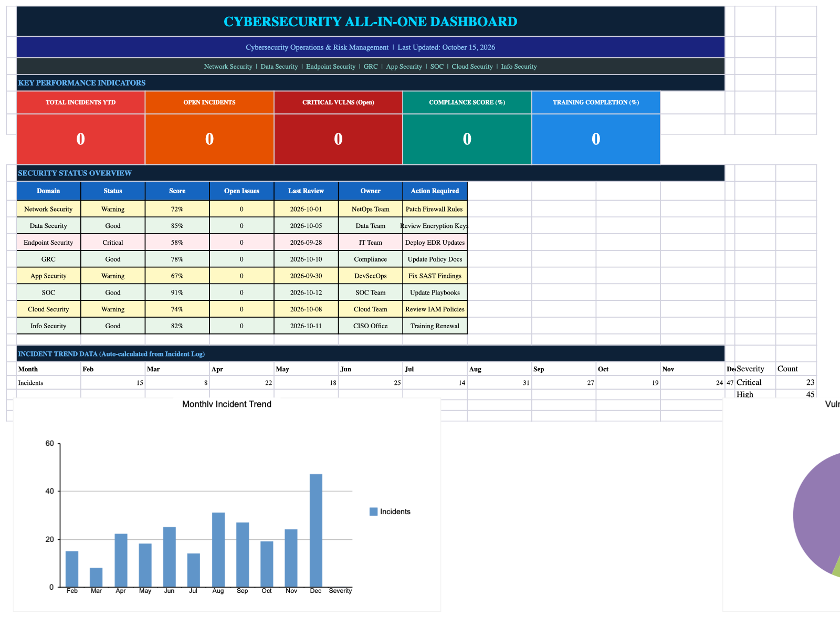The width and height of the screenshot is (840, 627).
Task: Click the Incidents row label
Action: (x=49, y=383)
